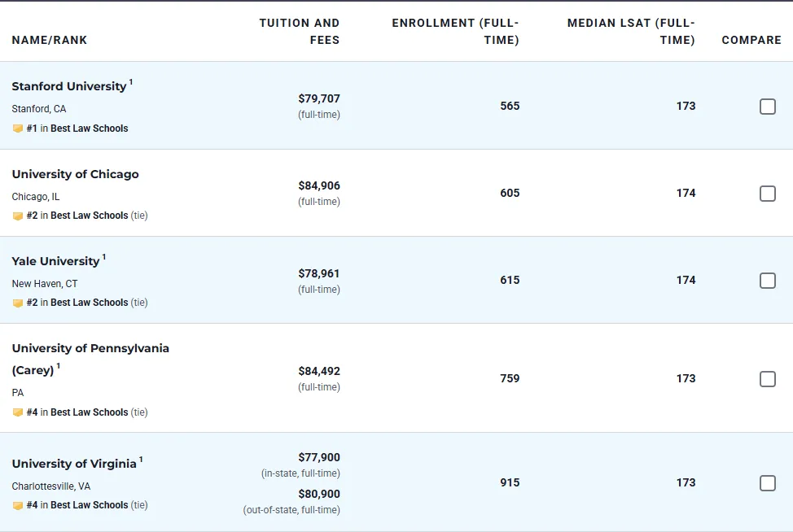
Task: Open the University of Chicago link
Action: [75, 174]
